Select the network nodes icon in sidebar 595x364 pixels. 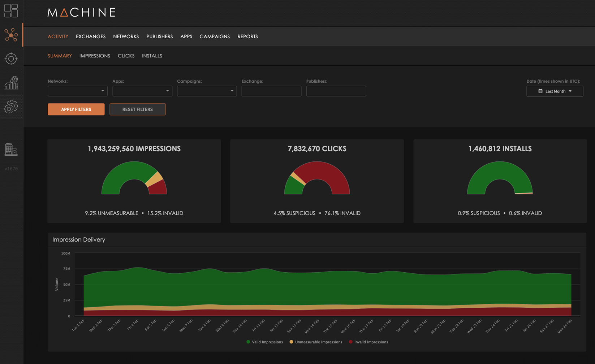tap(11, 35)
